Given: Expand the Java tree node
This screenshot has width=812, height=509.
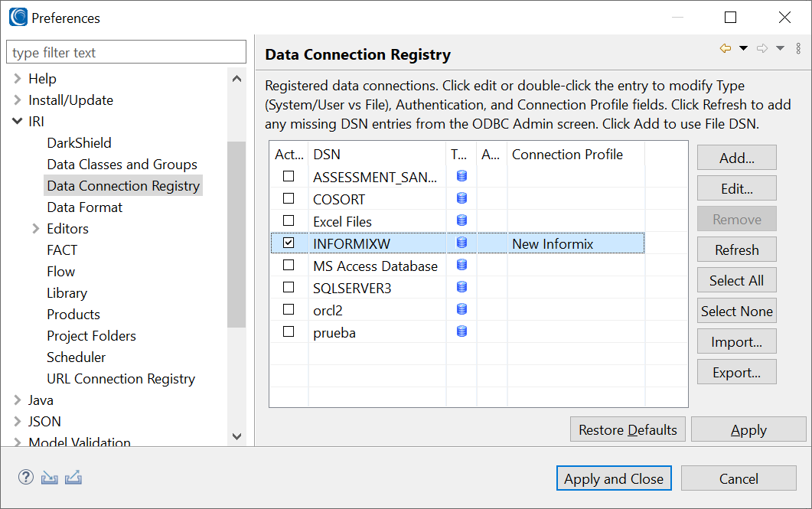Looking at the screenshot, I should tap(18, 400).
